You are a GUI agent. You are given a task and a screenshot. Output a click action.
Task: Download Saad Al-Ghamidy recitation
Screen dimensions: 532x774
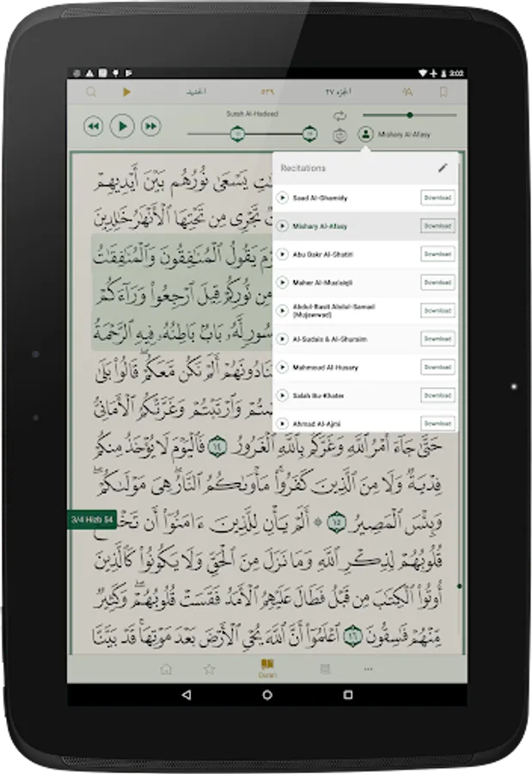point(437,198)
